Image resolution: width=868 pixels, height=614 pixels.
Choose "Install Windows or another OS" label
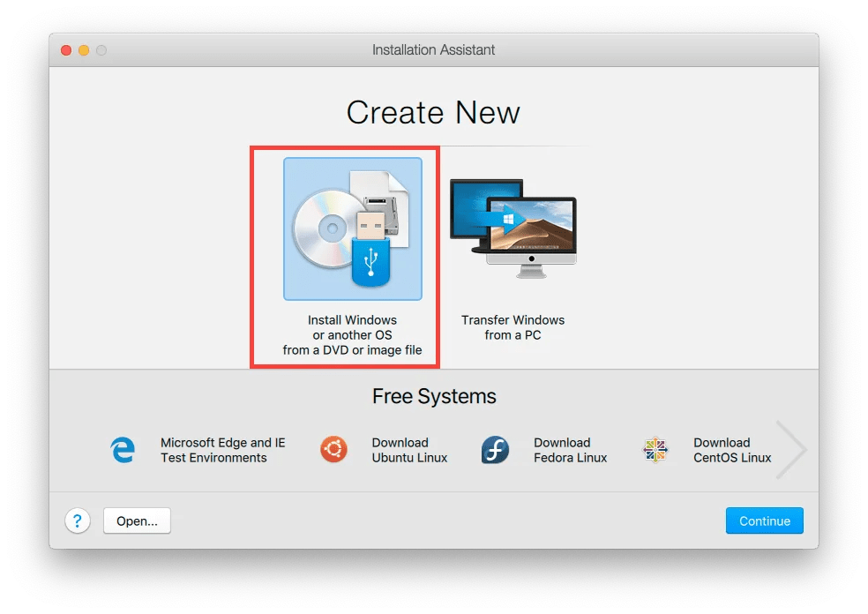352,335
